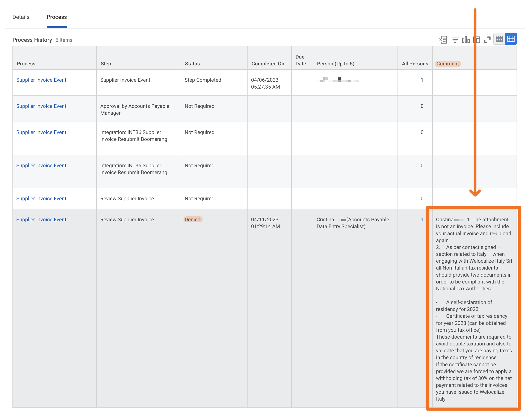Enable the expanded row height view
Screen dimensions: 532x416
tap(511, 39)
